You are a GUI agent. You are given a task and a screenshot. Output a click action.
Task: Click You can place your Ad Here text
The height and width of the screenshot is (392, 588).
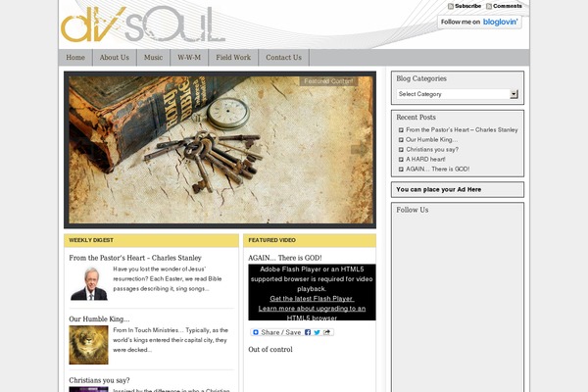[438, 189]
